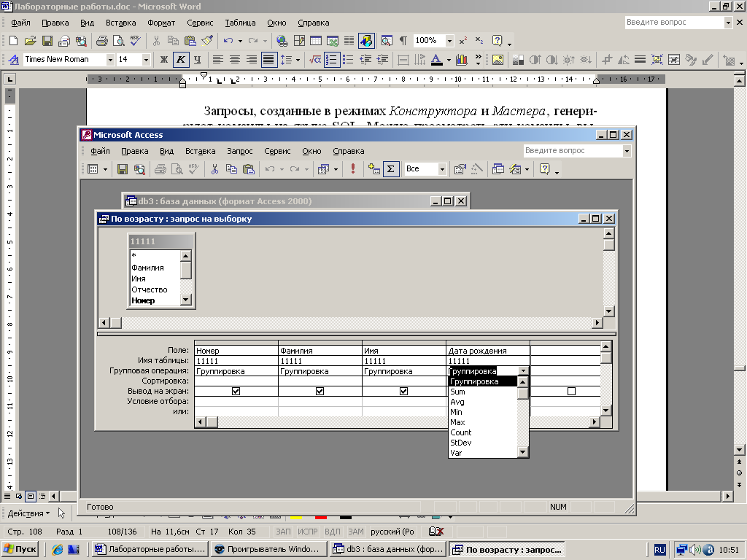Screen dimensions: 747x560
Task: Click the Дата рождения field cell in grid
Action: point(488,351)
